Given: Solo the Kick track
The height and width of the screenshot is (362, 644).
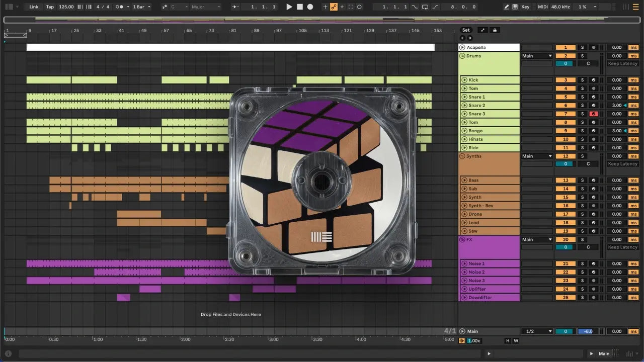Looking at the screenshot, I should (583, 80).
